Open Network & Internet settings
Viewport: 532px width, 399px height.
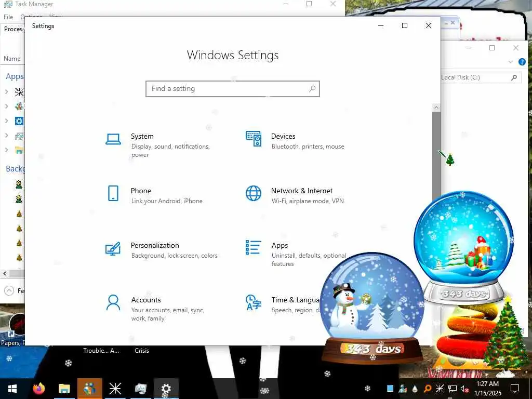pyautogui.click(x=295, y=195)
